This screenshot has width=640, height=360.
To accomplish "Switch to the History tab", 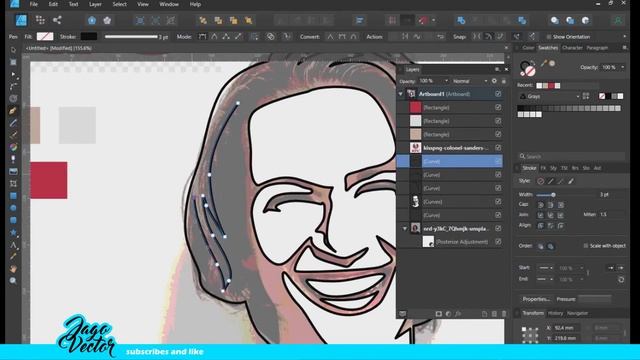I will (x=555, y=313).
